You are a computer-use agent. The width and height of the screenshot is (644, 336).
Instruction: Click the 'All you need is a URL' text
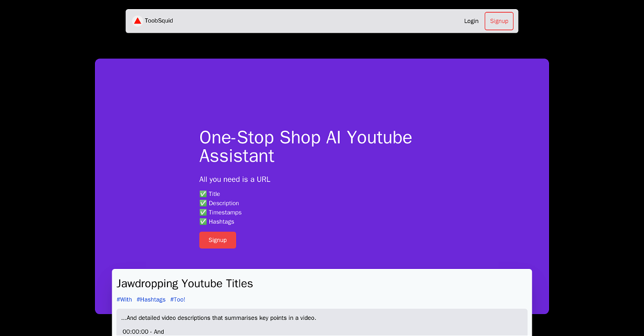(235, 179)
